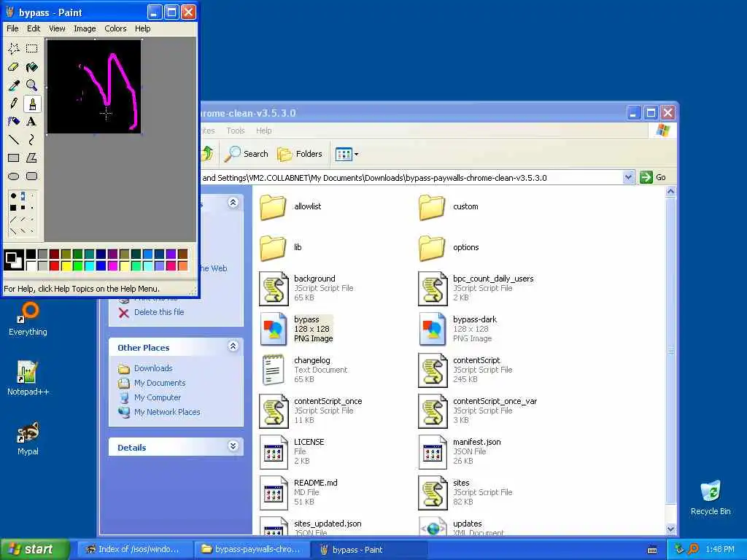Click the Explorer vertical scrollbar up arrow

point(671,192)
